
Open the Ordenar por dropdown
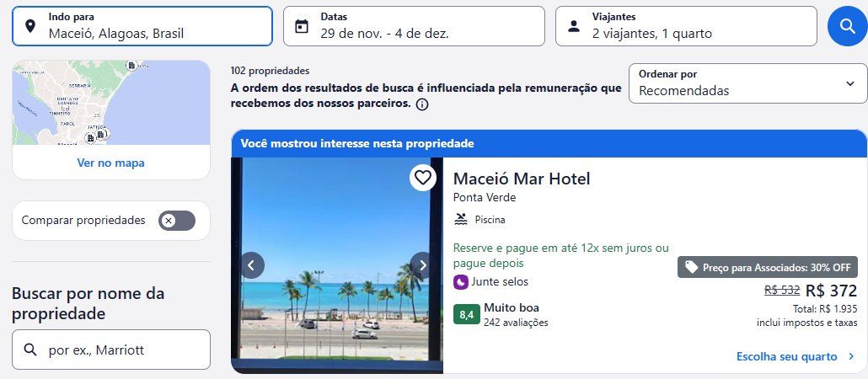point(747,83)
